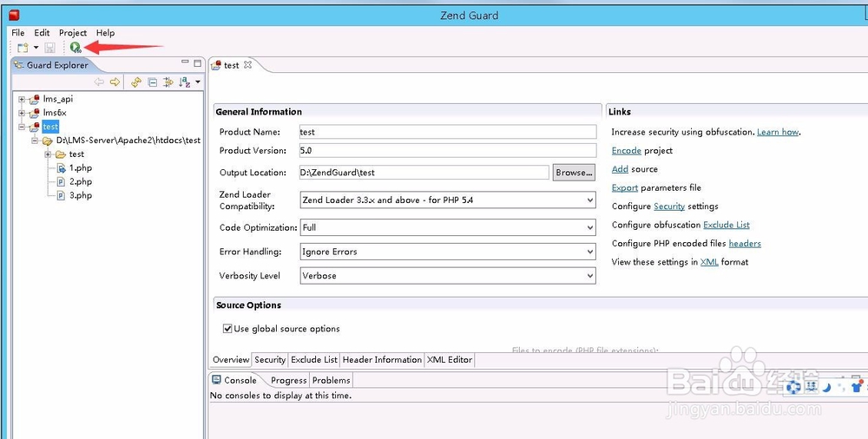Screen dimensions: 868x439
Task: Open the Zend Loader Compatibility dropdown
Action: (x=589, y=200)
